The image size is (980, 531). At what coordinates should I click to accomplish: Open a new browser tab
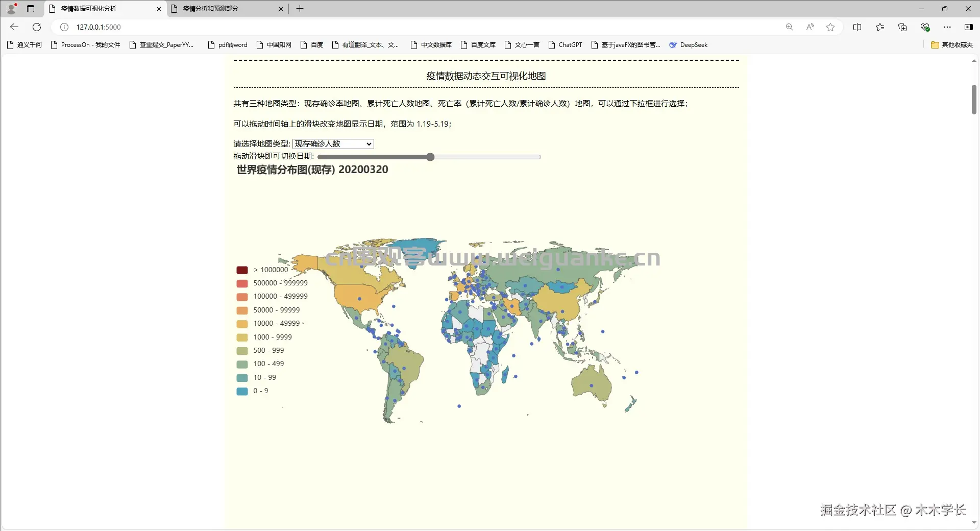[x=300, y=9]
